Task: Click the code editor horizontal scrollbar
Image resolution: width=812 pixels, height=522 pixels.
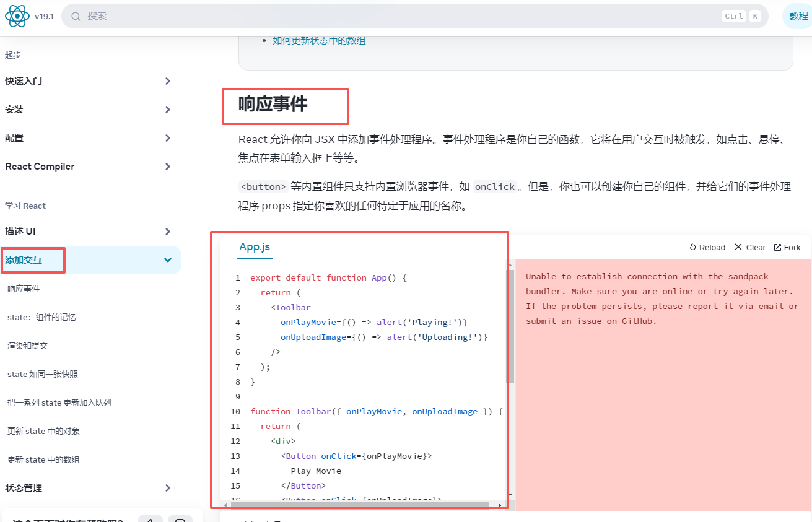Action: [361, 505]
